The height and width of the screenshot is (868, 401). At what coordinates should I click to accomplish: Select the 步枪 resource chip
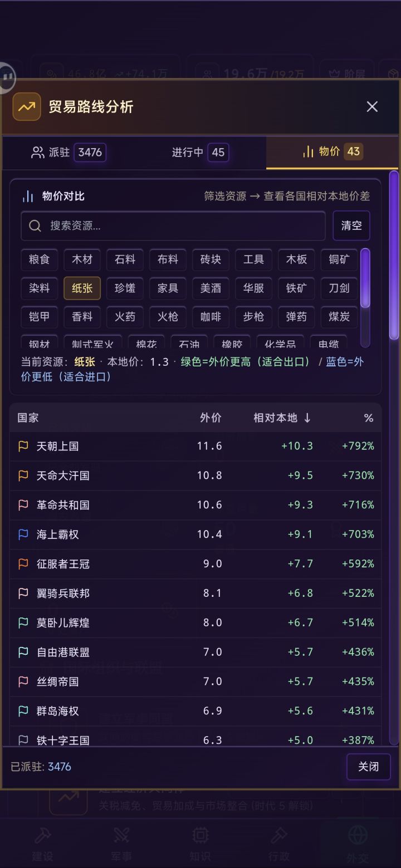pos(254,317)
